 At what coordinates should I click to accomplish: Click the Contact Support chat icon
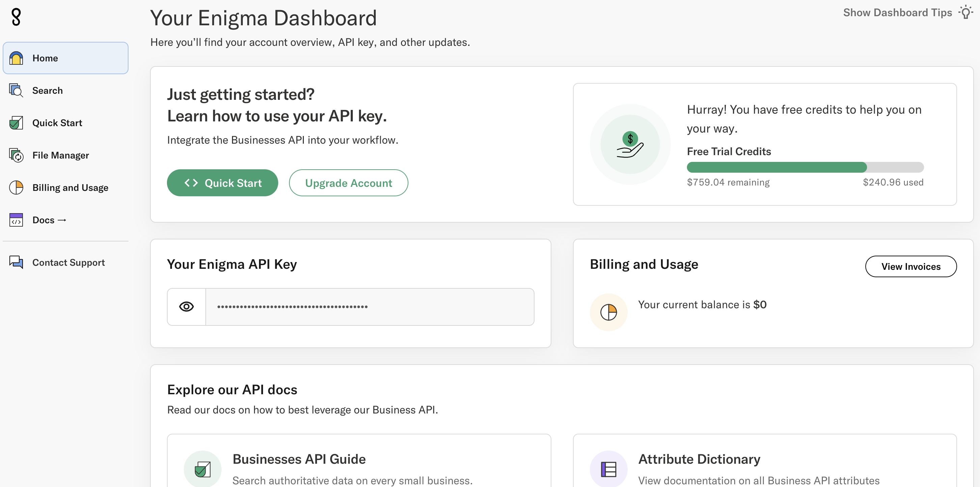16,262
